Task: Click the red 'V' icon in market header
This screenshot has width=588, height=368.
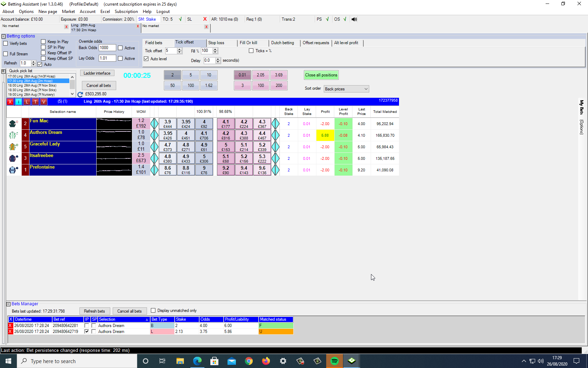Action: 44,102
